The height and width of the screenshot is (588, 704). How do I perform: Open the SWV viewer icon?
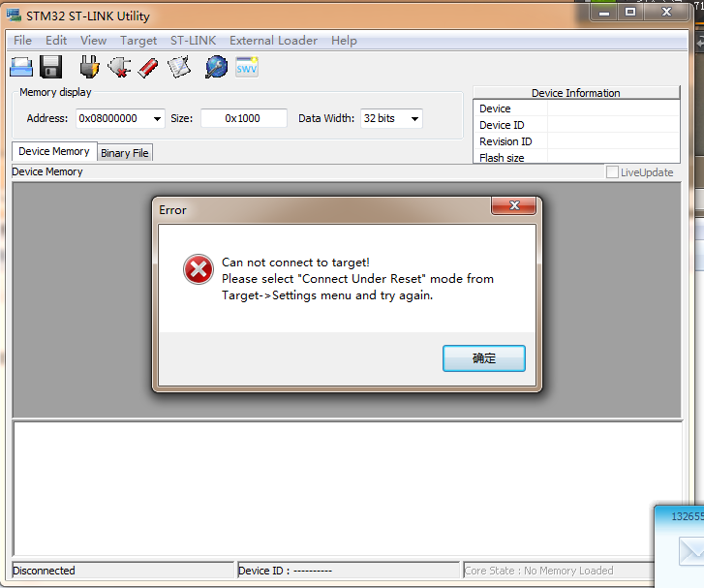(x=247, y=67)
